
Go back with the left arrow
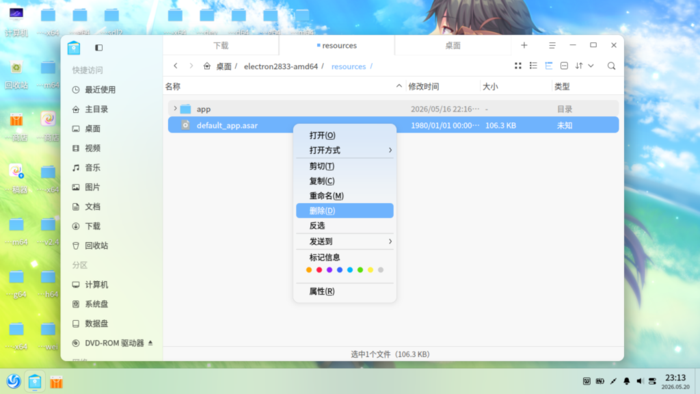coord(175,66)
